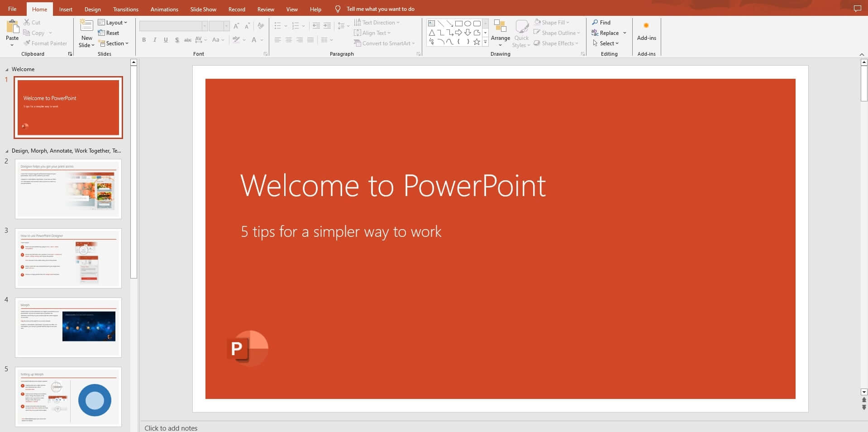The height and width of the screenshot is (432, 868).
Task: Open the Align Text dropdown
Action: pyautogui.click(x=372, y=33)
